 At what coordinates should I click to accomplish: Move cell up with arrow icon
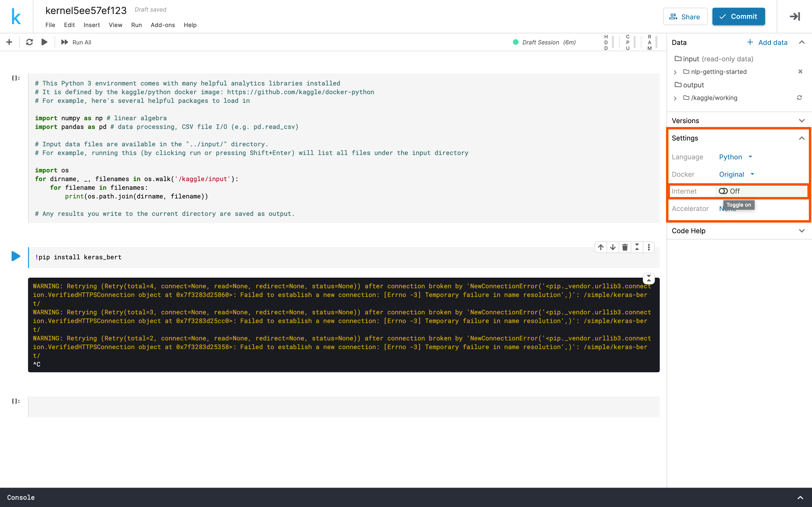(x=601, y=247)
